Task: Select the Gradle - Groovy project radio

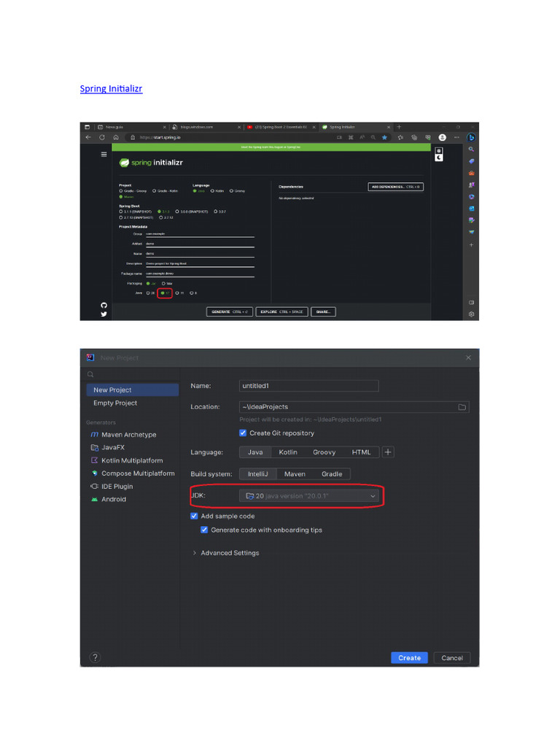Action: [x=121, y=191]
